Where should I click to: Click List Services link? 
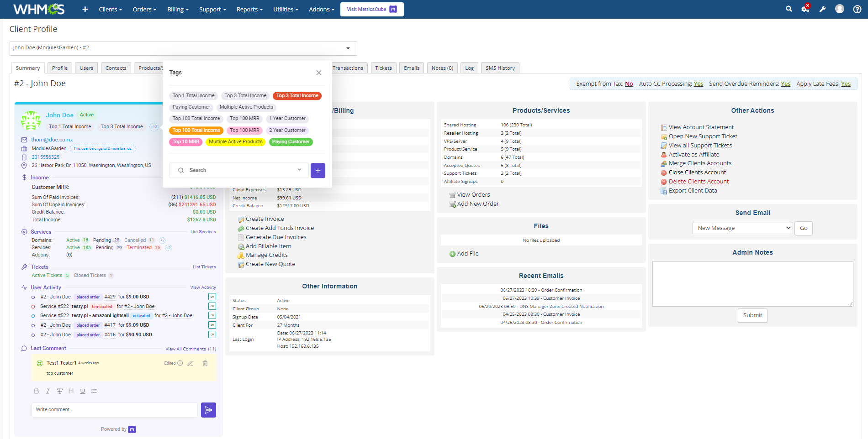tap(203, 232)
